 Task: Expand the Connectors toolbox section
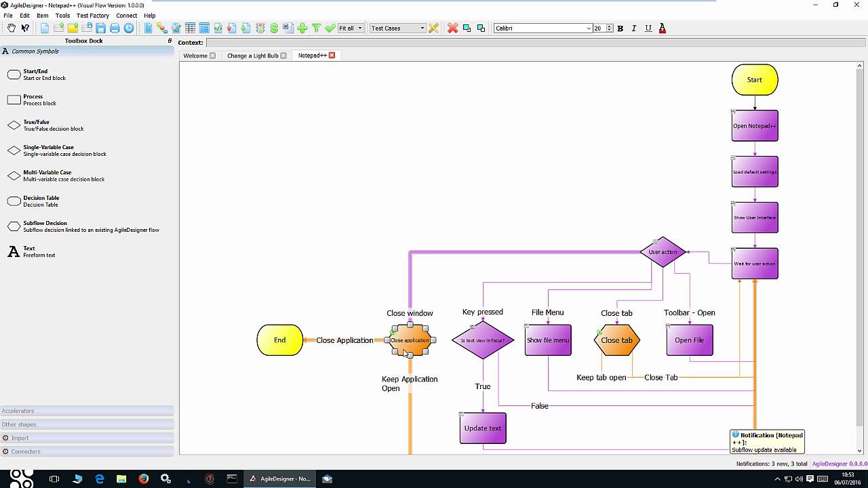(x=26, y=451)
